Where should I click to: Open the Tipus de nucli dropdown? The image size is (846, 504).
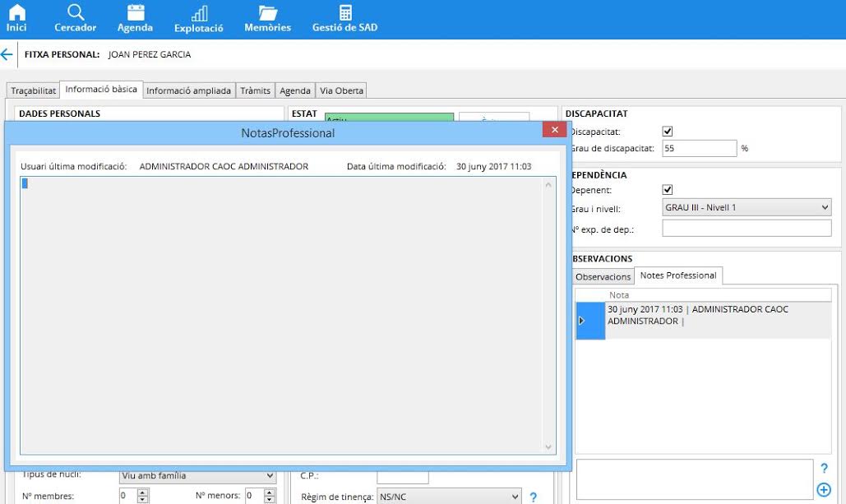[x=270, y=476]
